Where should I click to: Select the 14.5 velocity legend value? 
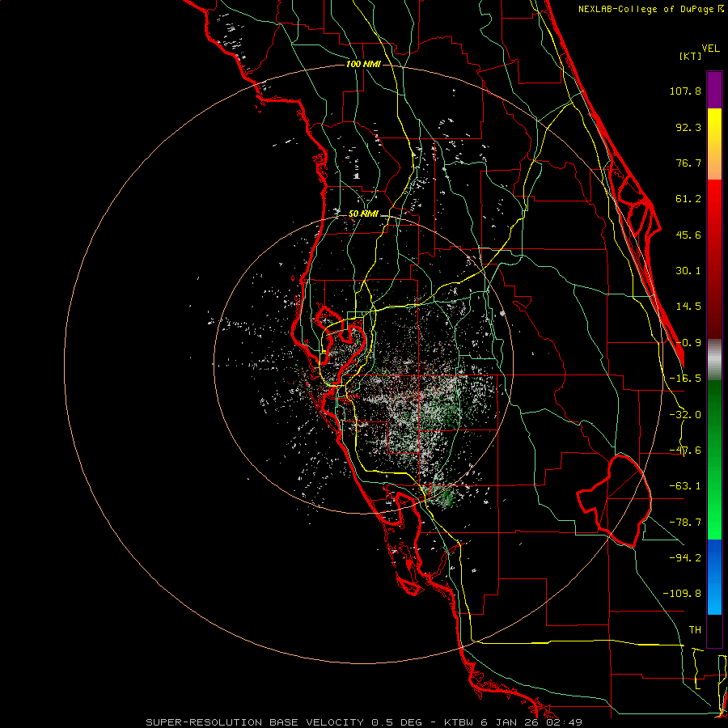[688, 307]
